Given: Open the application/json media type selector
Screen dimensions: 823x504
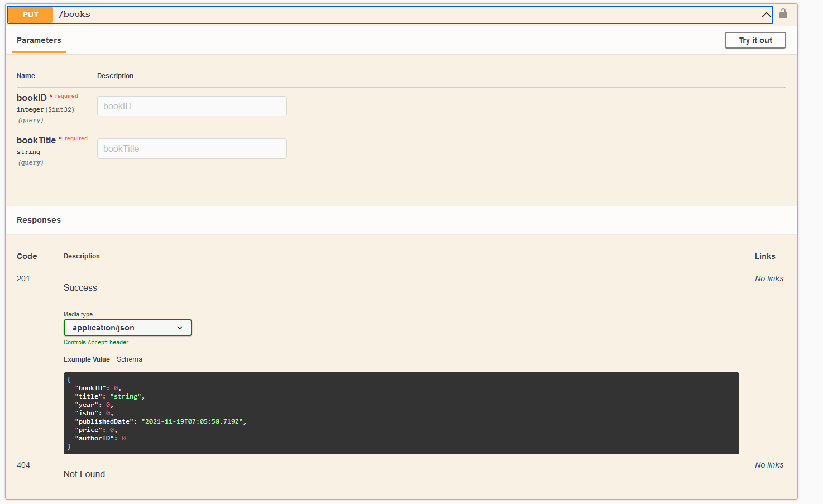Looking at the screenshot, I should (x=127, y=328).
